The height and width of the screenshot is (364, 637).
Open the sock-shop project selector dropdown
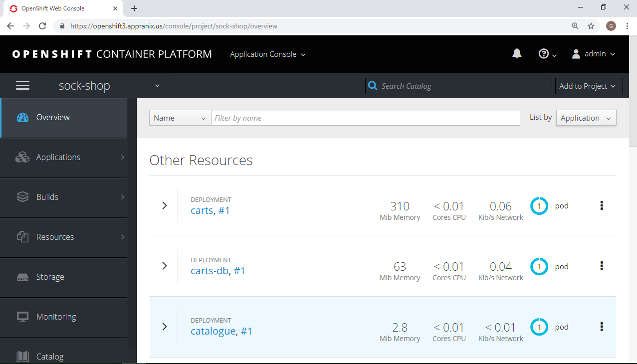109,86
